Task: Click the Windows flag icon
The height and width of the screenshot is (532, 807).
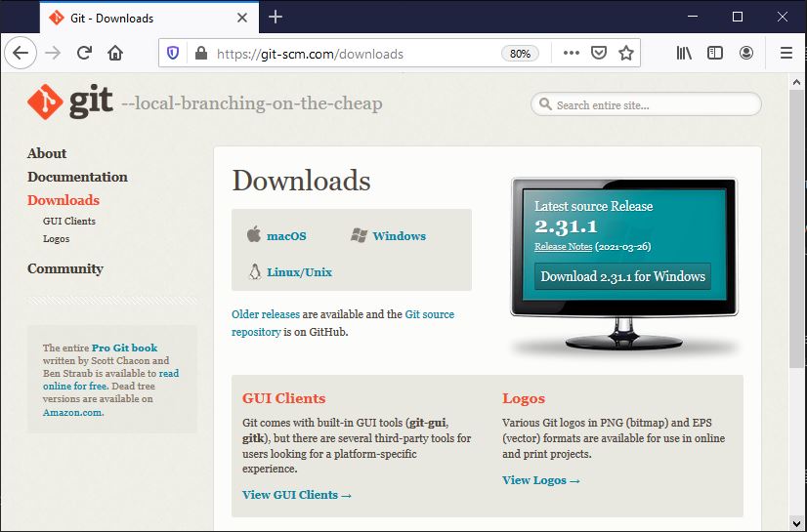Action: 359,235
